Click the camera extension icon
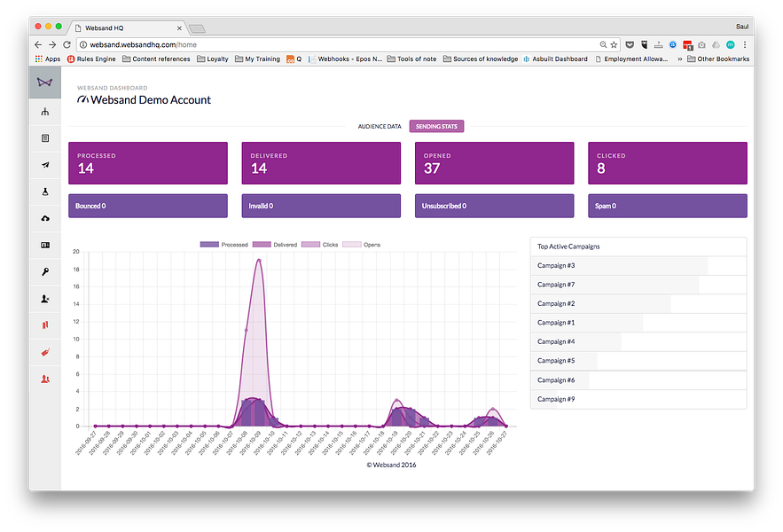 (x=701, y=44)
